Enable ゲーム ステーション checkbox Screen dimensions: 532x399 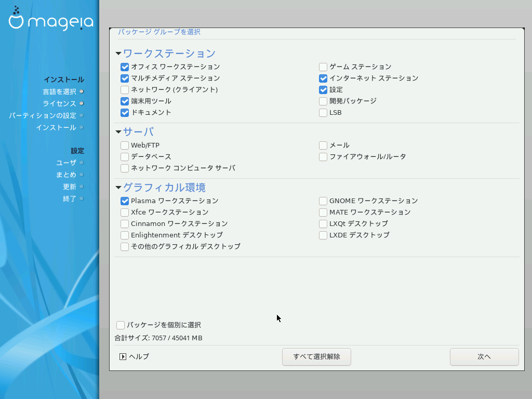323,67
